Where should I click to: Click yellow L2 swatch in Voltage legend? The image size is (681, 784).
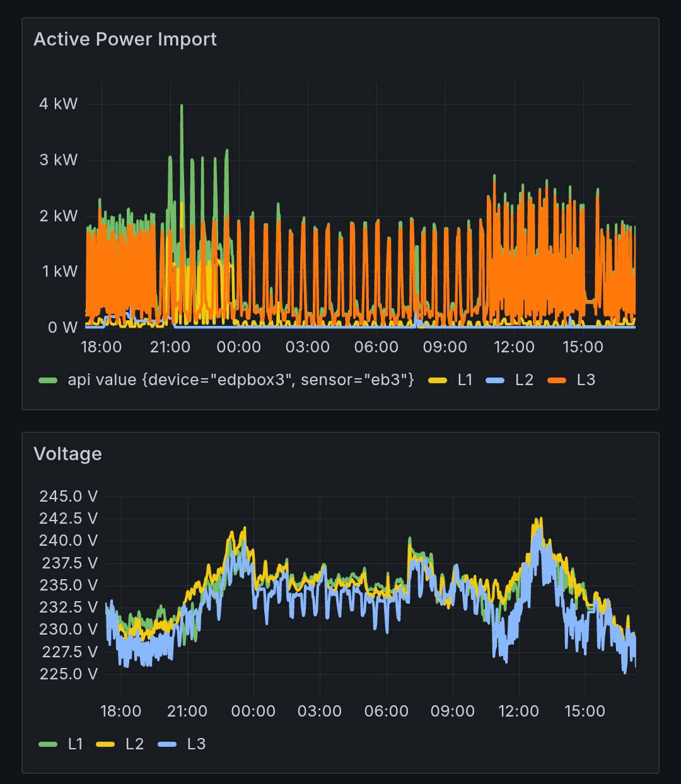106,745
